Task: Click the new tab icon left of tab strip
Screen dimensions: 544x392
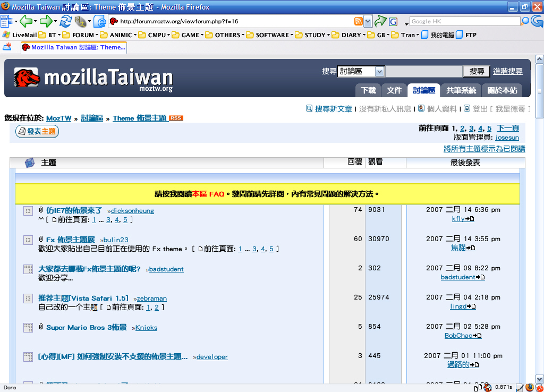Action: 7,47
